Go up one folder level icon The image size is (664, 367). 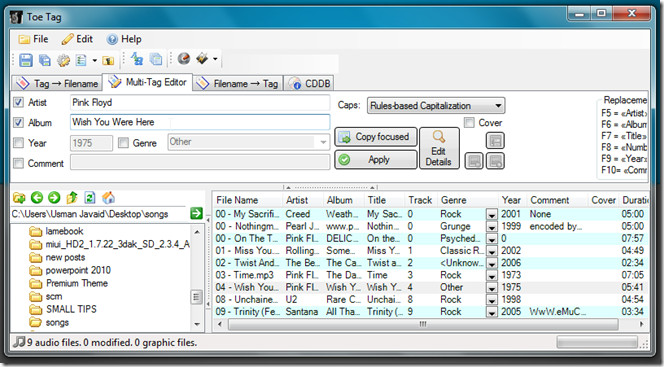pyautogui.click(x=72, y=197)
